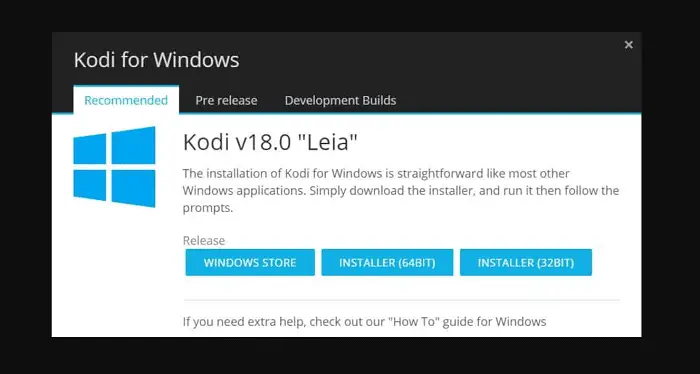700x374 pixels.
Task: Click the top-right pane of Windows logo
Action: (x=133, y=145)
